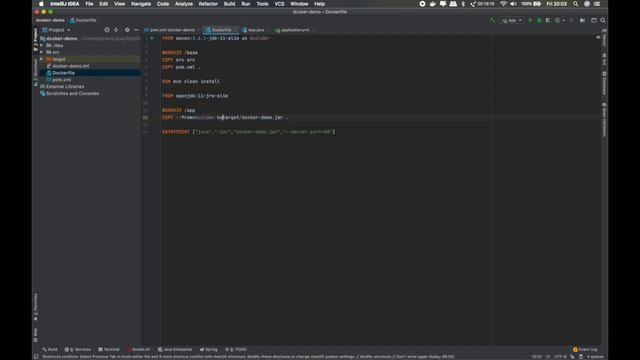The width and height of the screenshot is (640, 360).
Task: Open the Build tool window button
Action: tap(50, 349)
